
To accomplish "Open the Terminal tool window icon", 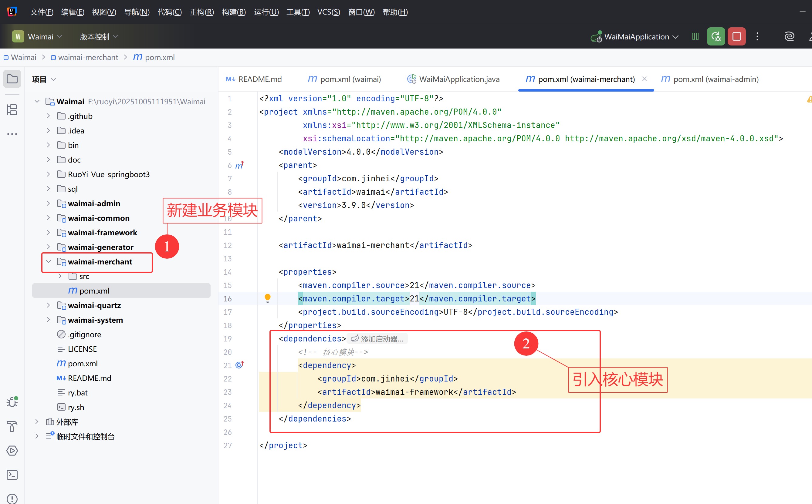I will 12,475.
